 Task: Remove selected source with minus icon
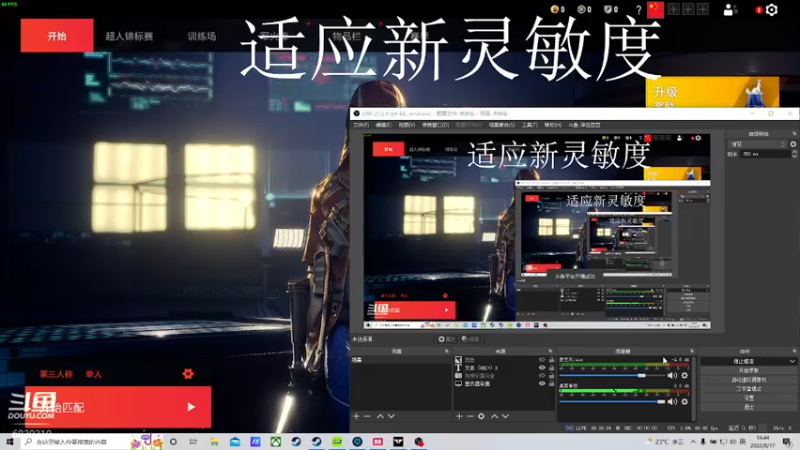click(470, 416)
